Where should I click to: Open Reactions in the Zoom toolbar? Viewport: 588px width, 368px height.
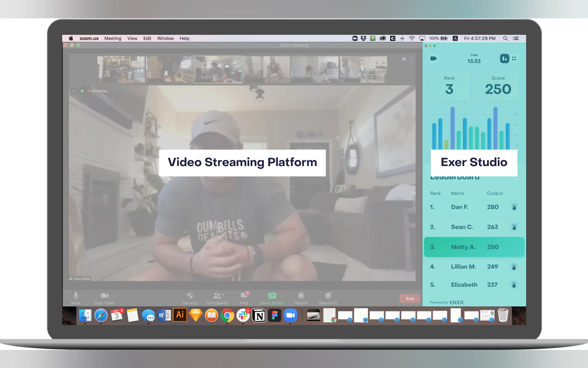328,298
